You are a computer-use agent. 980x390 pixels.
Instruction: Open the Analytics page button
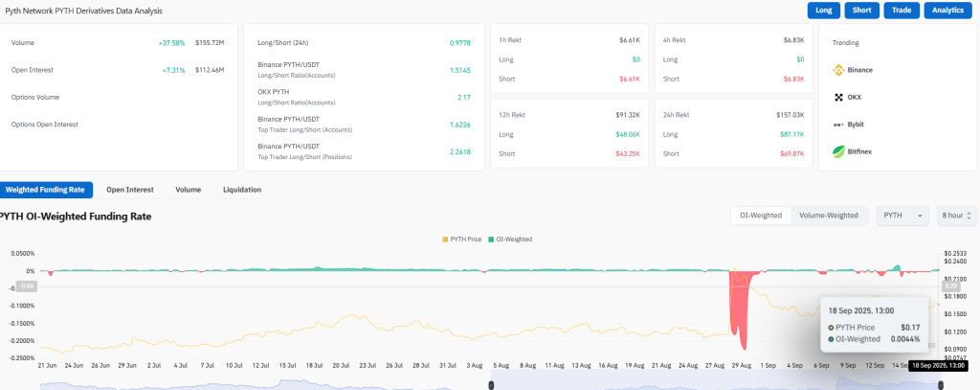947,11
